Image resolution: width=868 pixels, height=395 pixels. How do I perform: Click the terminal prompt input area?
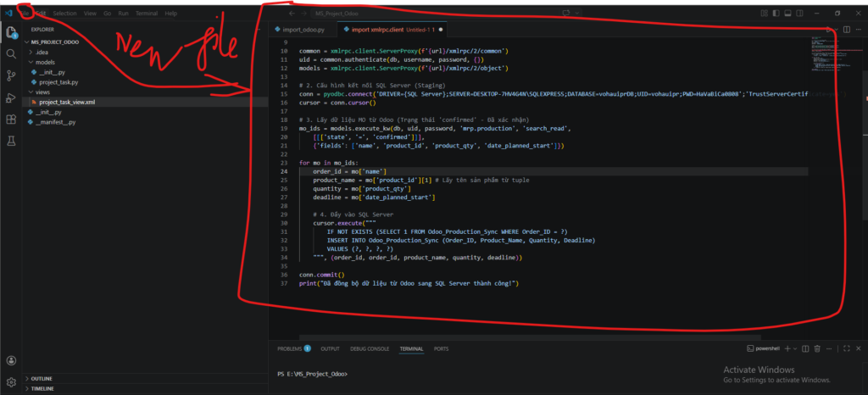(509, 374)
